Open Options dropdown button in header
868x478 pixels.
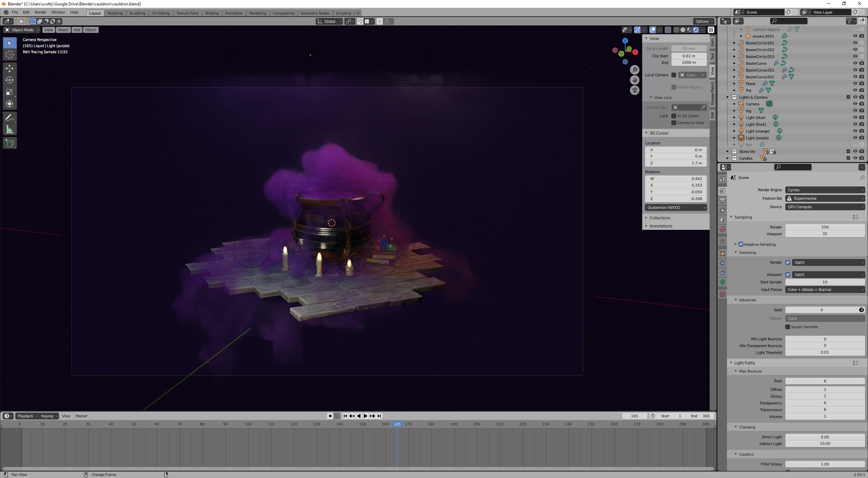[704, 21]
